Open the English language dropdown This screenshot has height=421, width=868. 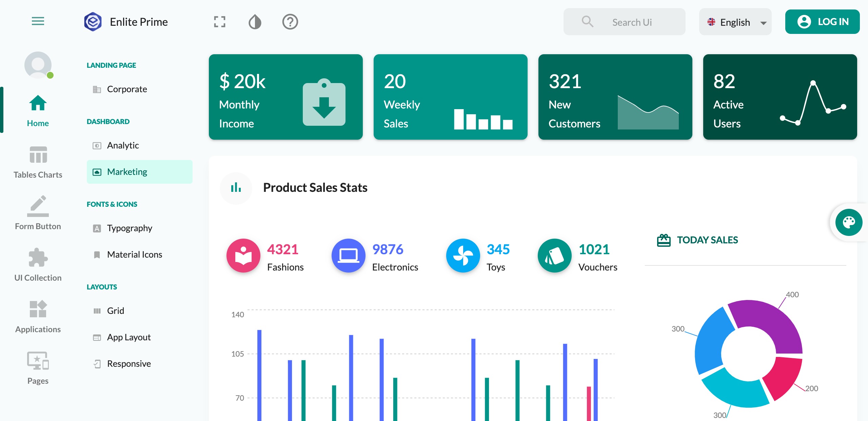pos(735,22)
